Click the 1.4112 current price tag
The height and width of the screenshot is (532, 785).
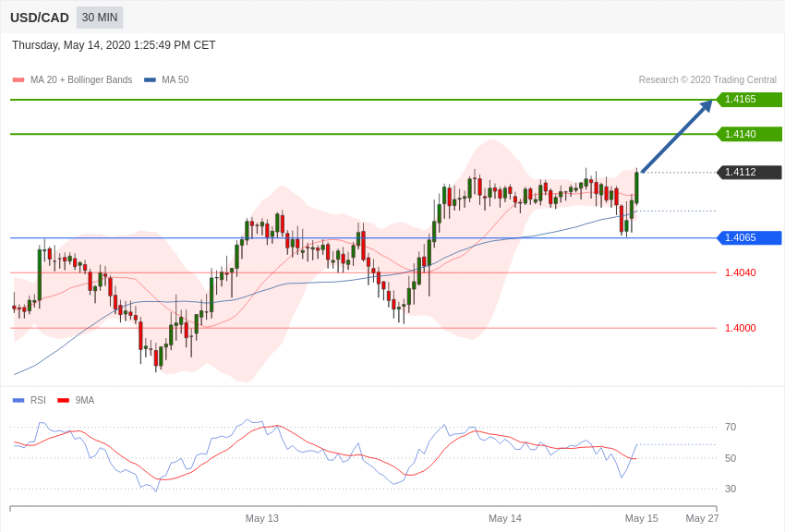click(x=749, y=172)
